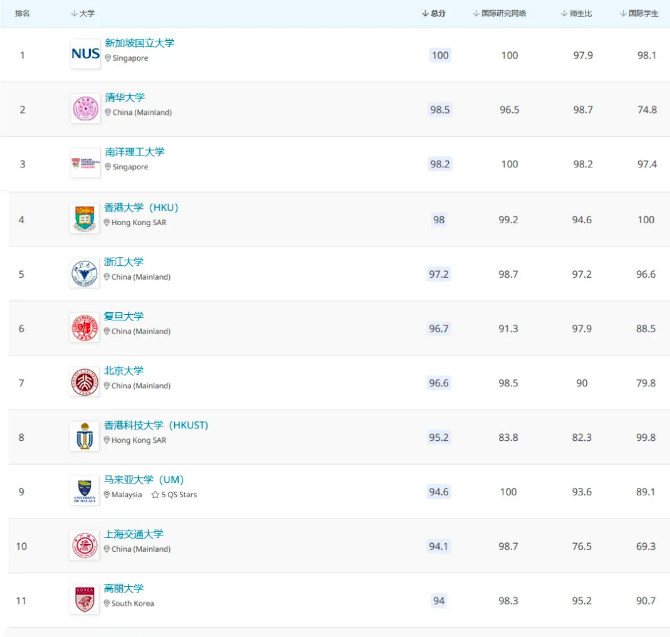
Task: Click the Fudan University logo
Action: pyautogui.click(x=85, y=327)
